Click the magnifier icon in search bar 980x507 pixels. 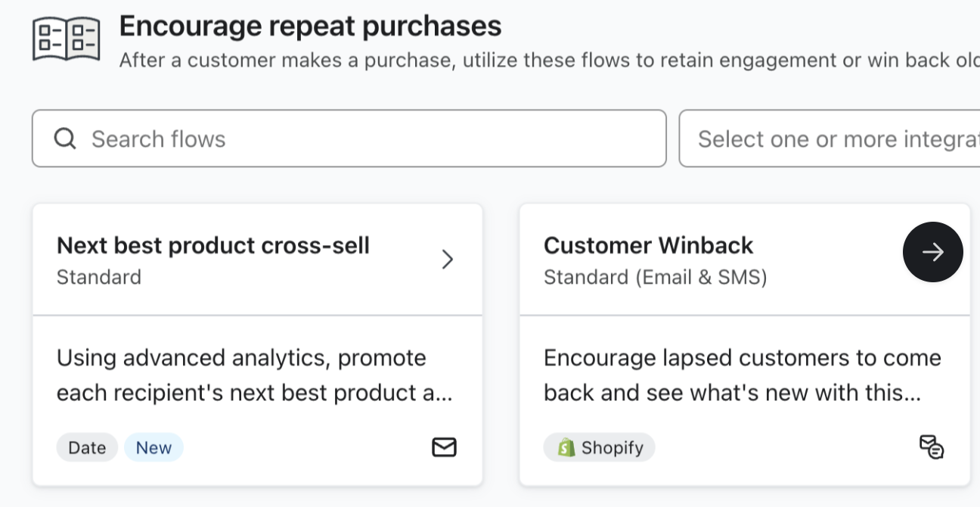click(x=65, y=138)
